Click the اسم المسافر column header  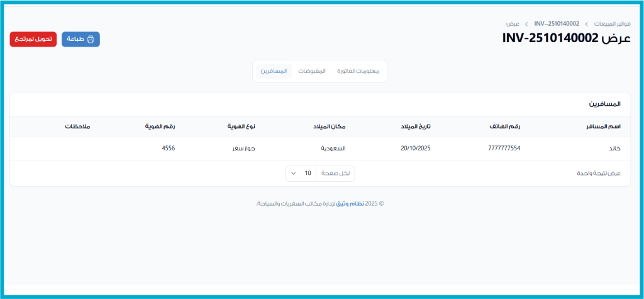[x=603, y=127]
